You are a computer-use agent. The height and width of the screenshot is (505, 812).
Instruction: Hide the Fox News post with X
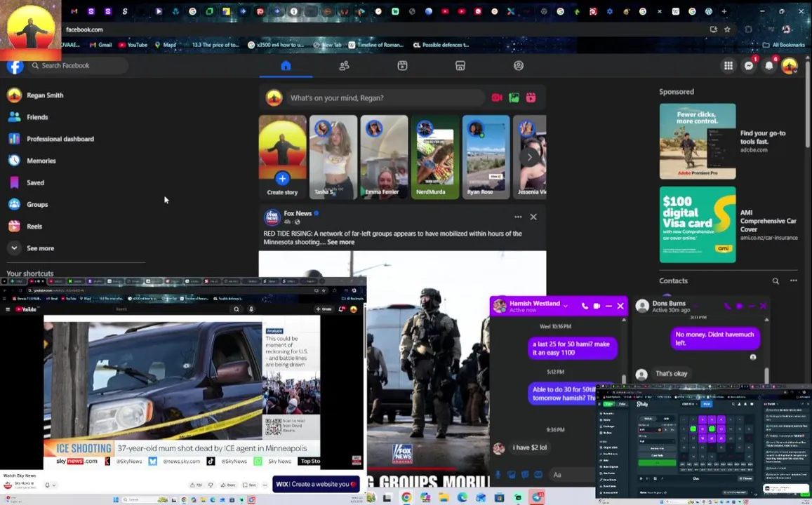[533, 217]
